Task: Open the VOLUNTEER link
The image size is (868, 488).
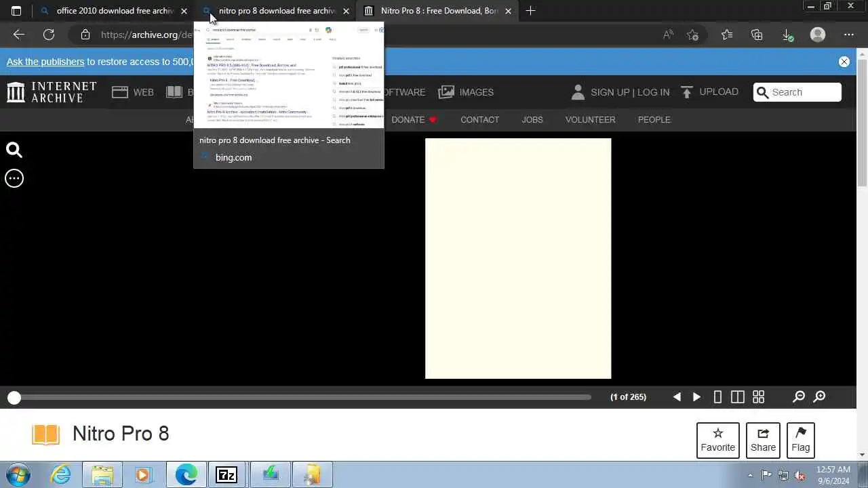Action: [x=590, y=119]
